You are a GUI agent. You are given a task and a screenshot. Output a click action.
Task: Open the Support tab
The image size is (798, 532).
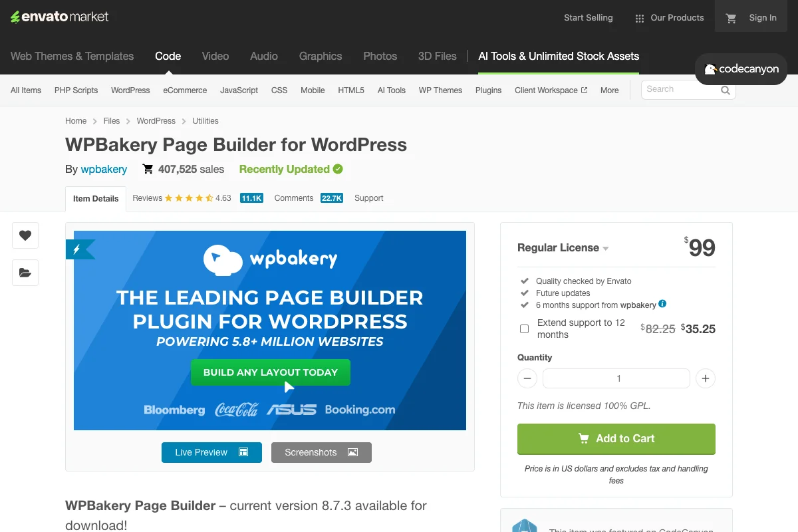[x=369, y=198]
